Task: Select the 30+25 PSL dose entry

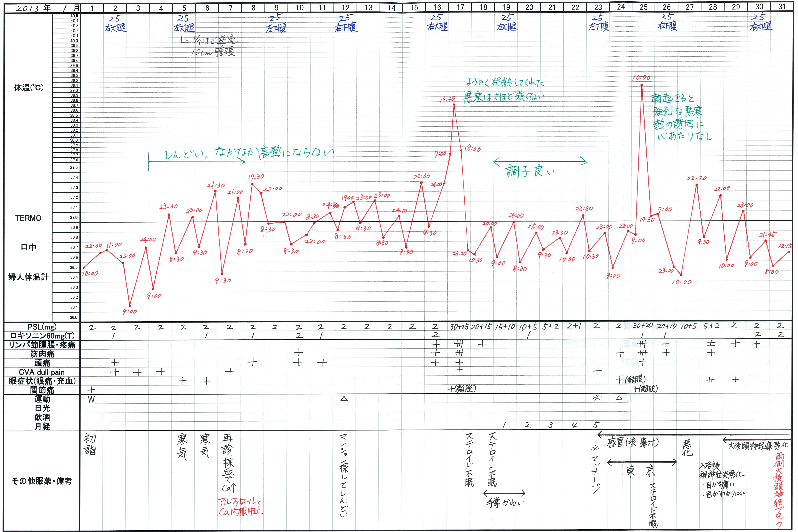Action: pyautogui.click(x=459, y=327)
